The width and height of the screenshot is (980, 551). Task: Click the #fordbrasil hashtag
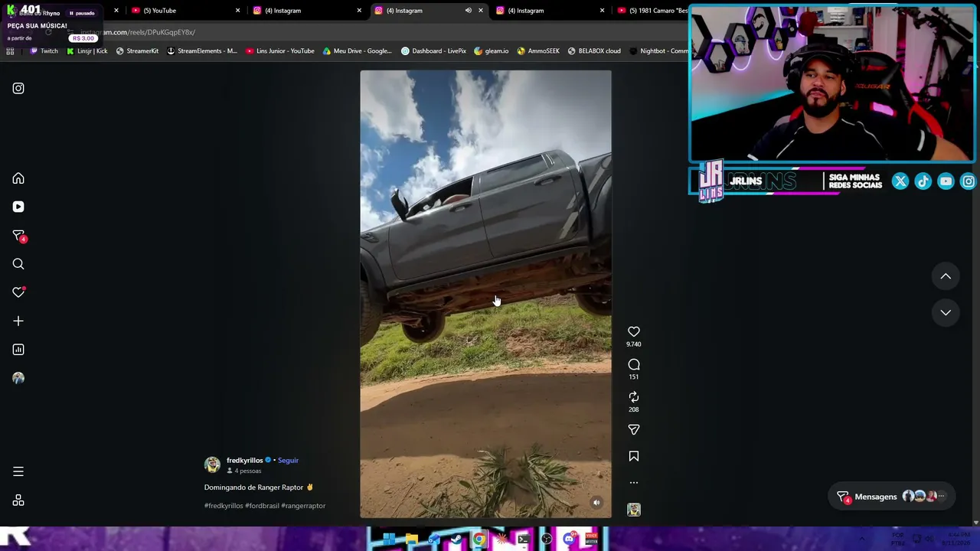point(262,506)
